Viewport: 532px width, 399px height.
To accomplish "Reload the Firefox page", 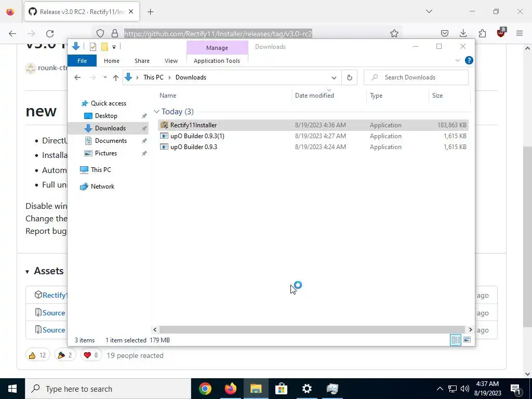I will [50, 34].
